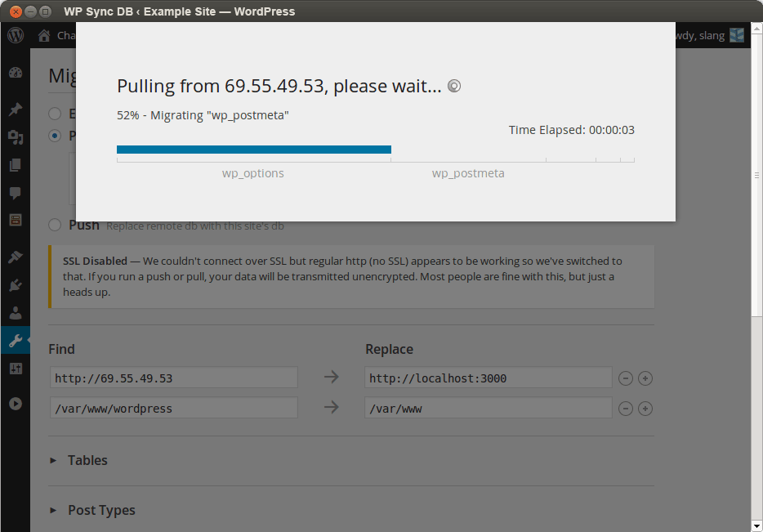
Task: Select the Push radio button
Action: (x=55, y=225)
